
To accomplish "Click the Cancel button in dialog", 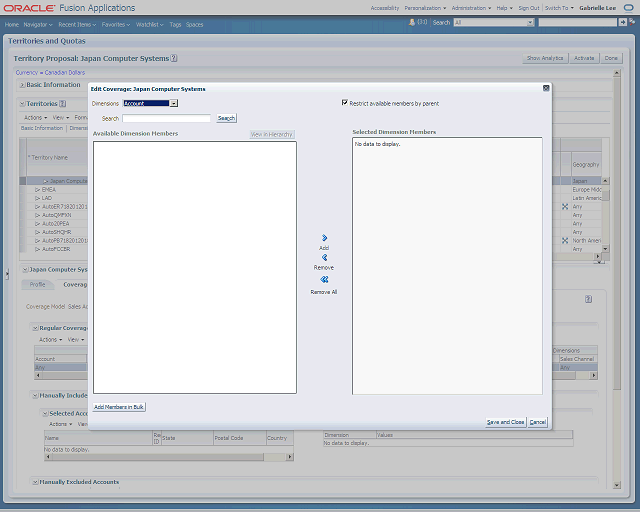I will click(538, 422).
